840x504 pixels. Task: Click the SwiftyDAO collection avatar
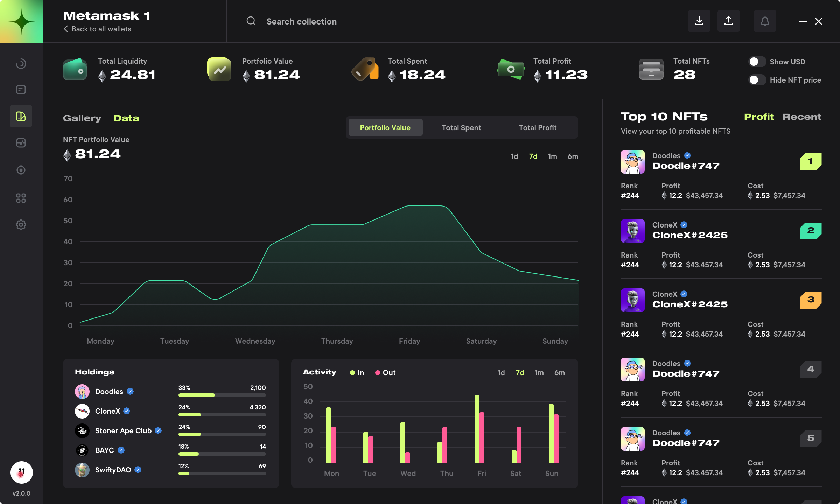click(82, 470)
